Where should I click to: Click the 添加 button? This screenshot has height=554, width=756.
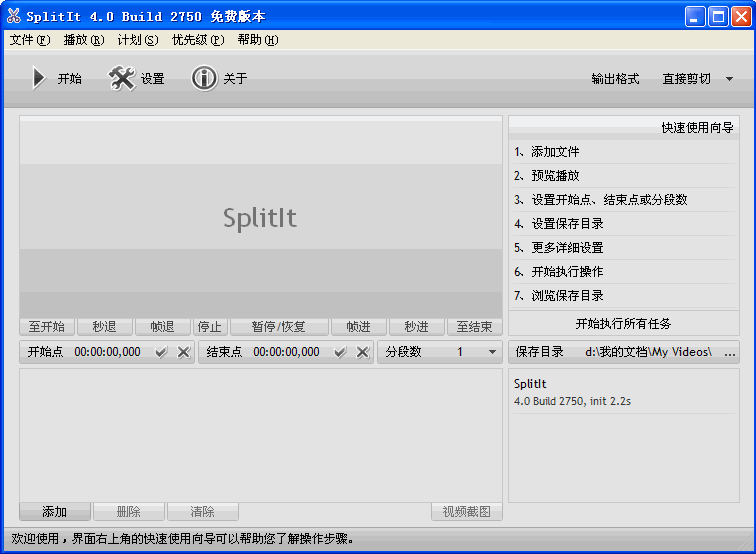tap(54, 512)
